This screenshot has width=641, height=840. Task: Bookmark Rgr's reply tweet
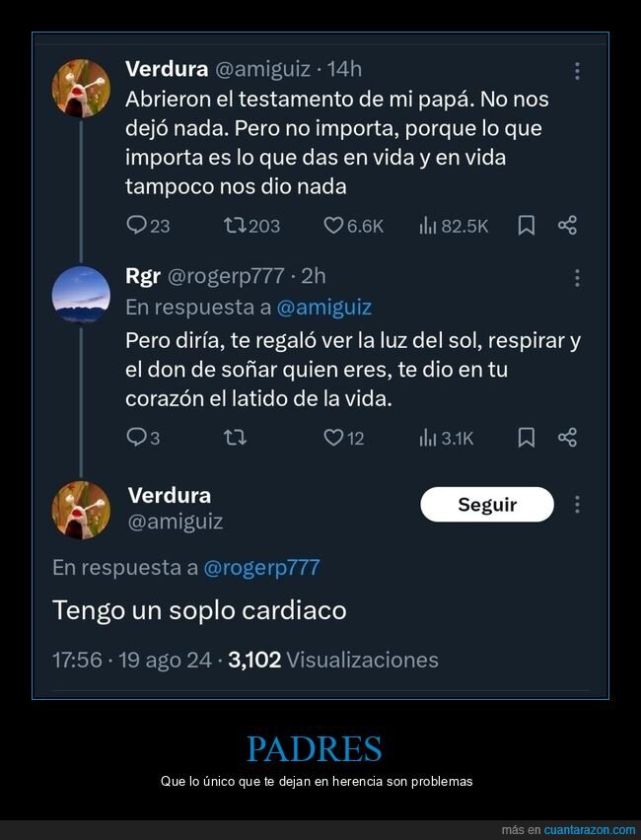click(527, 438)
